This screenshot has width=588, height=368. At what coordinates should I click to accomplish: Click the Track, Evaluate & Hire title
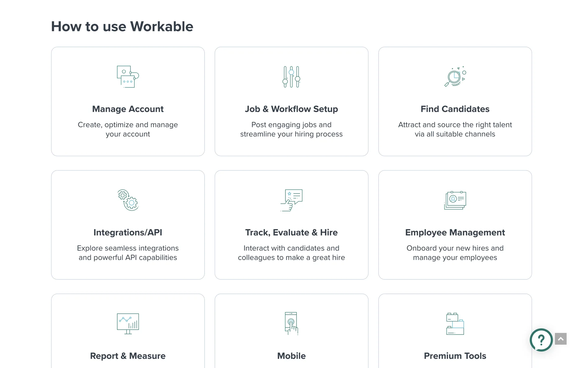291,232
